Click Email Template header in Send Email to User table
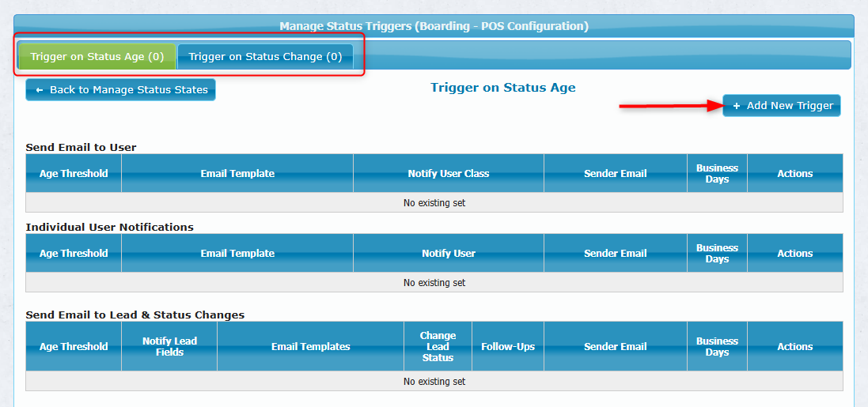This screenshot has width=868, height=407. [237, 174]
